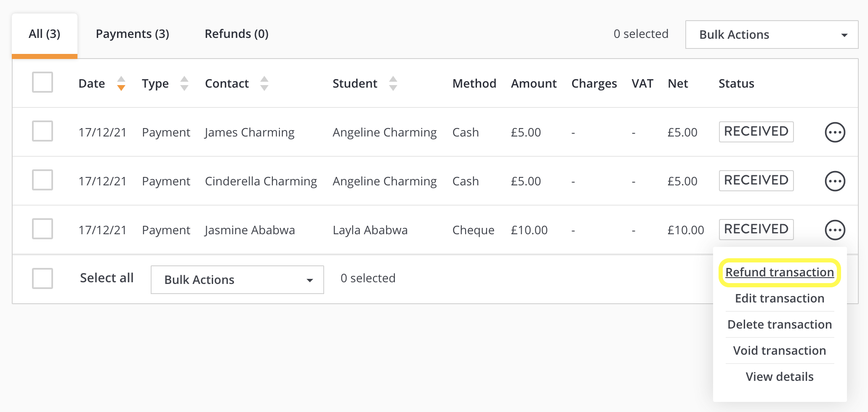Screen dimensions: 868x412
Task: Click the Charges column header
Action: point(594,84)
